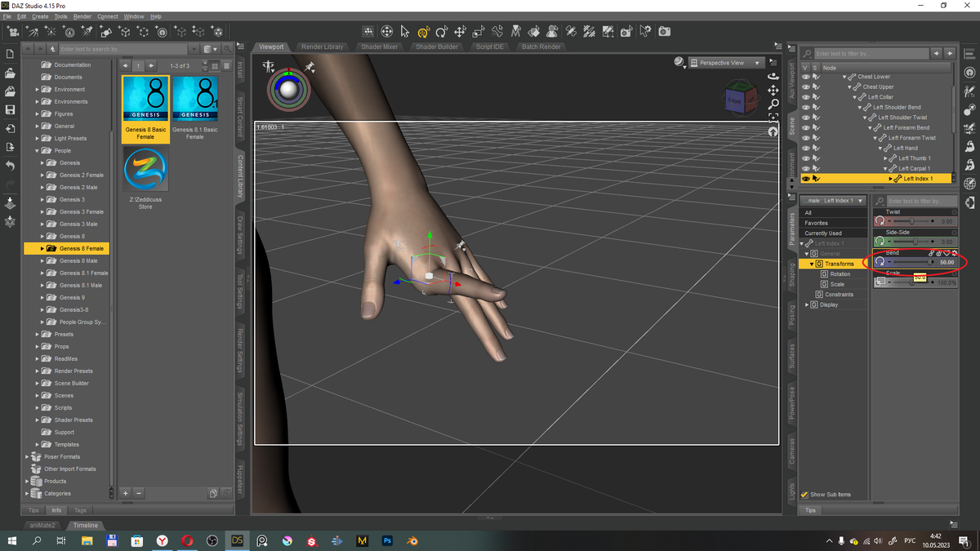Click the Tips button under Content Library

click(x=33, y=510)
